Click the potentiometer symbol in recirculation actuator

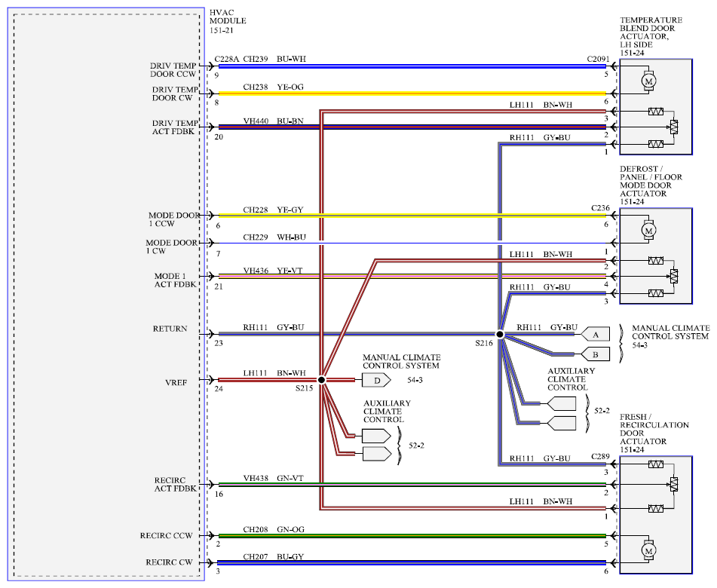tap(674, 484)
